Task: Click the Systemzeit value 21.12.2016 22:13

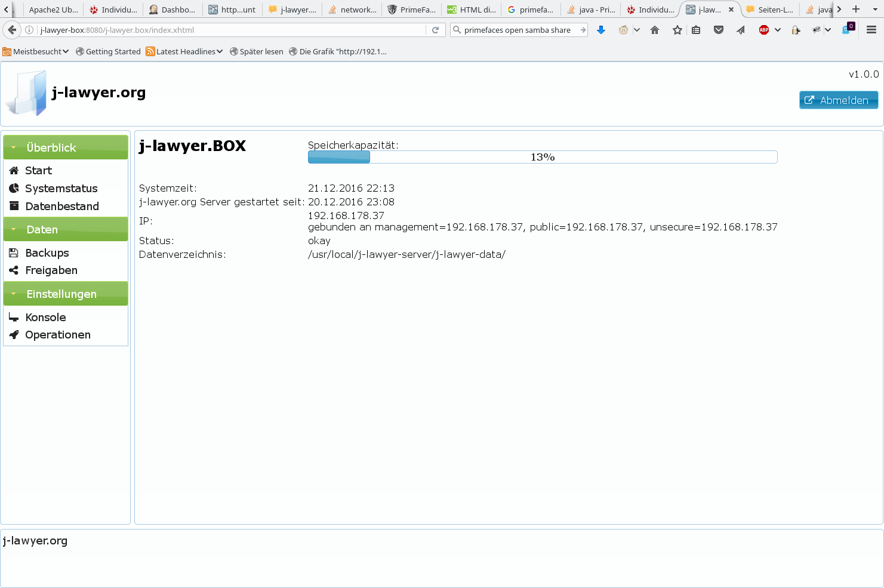Action: click(x=351, y=188)
